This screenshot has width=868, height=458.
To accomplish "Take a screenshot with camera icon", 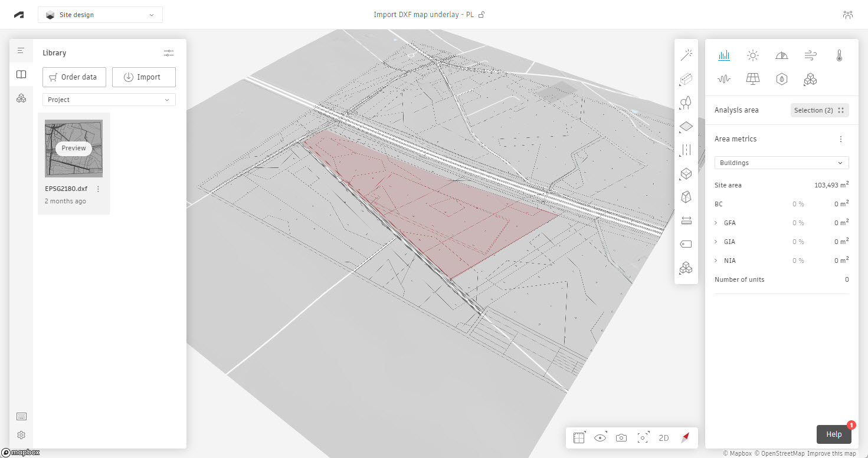I will pos(621,438).
